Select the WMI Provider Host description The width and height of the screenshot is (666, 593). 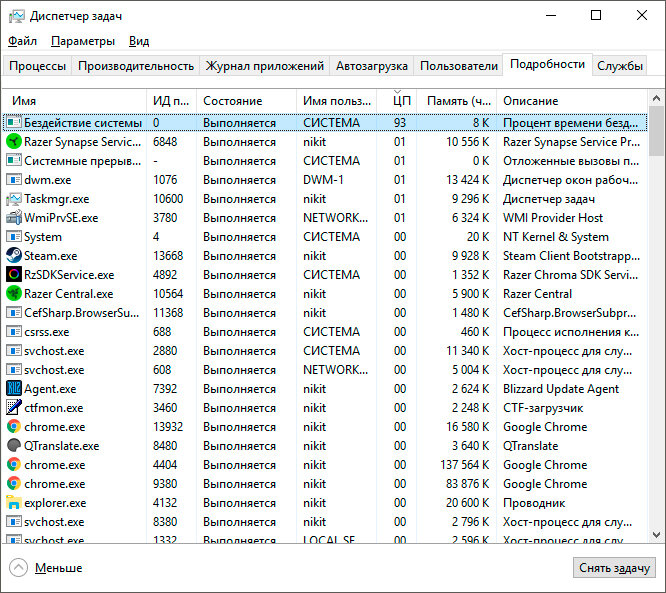(553, 218)
